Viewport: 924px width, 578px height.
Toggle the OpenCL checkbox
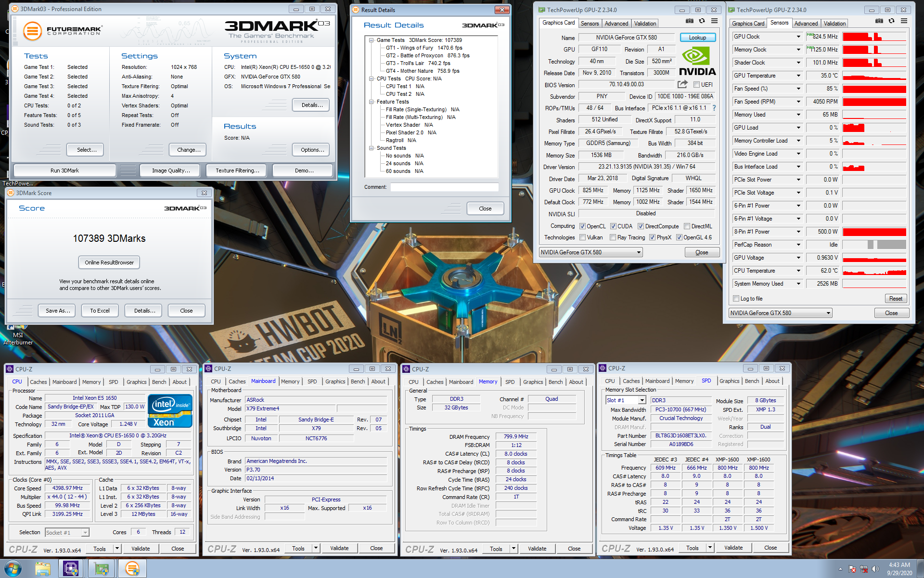[x=583, y=226]
